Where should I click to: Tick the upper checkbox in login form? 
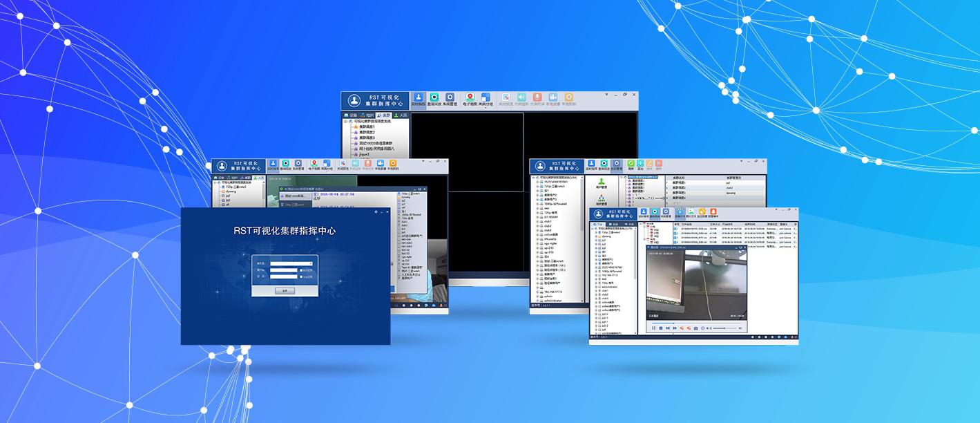click(x=301, y=270)
